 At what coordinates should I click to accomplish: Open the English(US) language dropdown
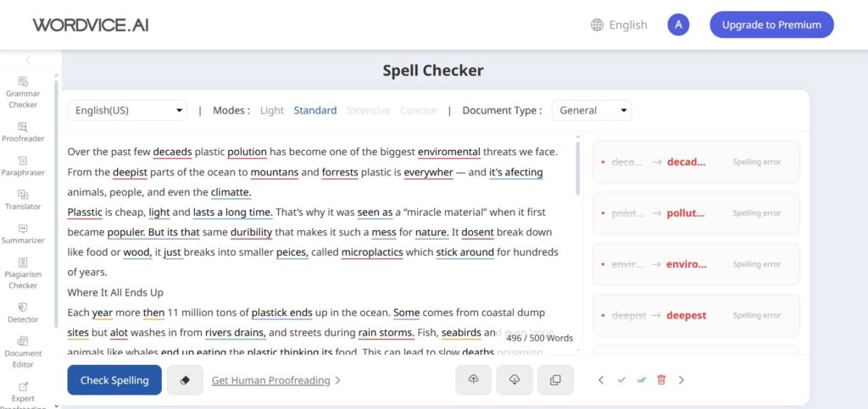pos(127,111)
